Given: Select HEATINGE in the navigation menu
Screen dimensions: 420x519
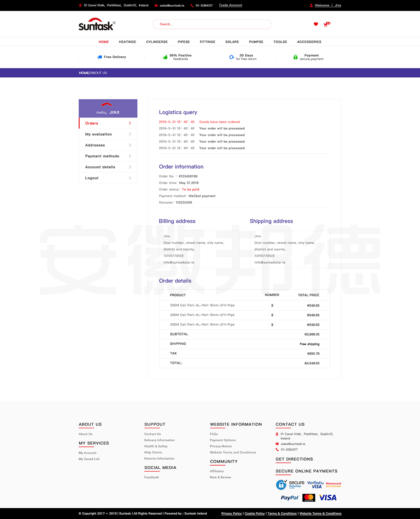Looking at the screenshot, I should (127, 42).
